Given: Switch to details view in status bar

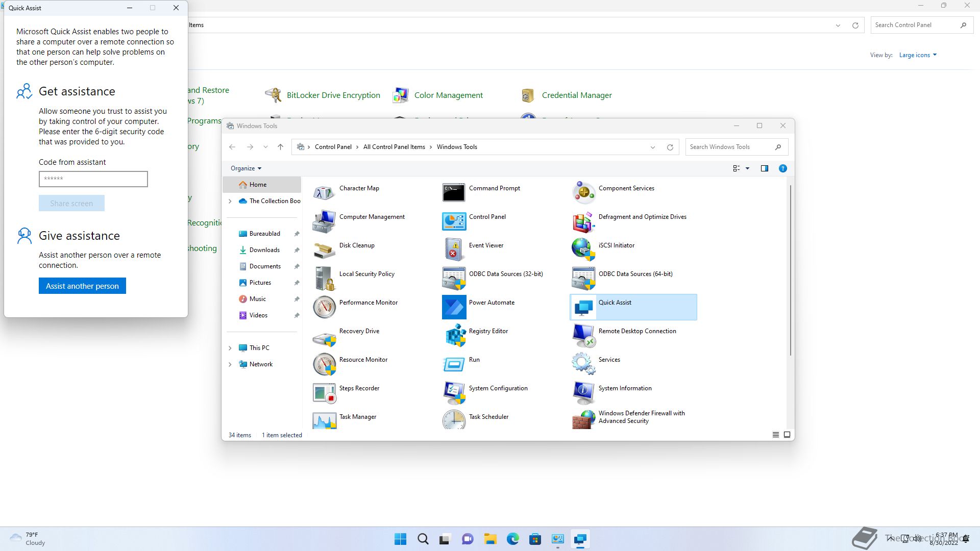Looking at the screenshot, I should click(x=775, y=435).
